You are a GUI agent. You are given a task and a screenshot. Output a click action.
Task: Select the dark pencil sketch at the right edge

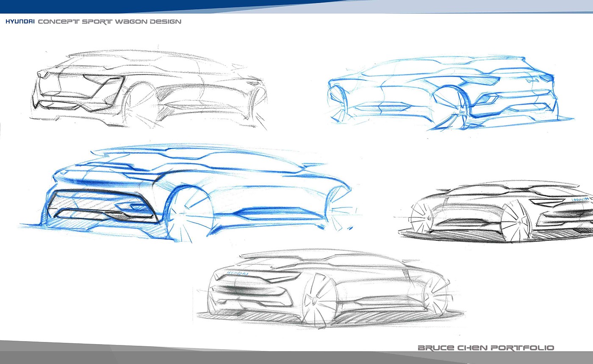pos(496,212)
